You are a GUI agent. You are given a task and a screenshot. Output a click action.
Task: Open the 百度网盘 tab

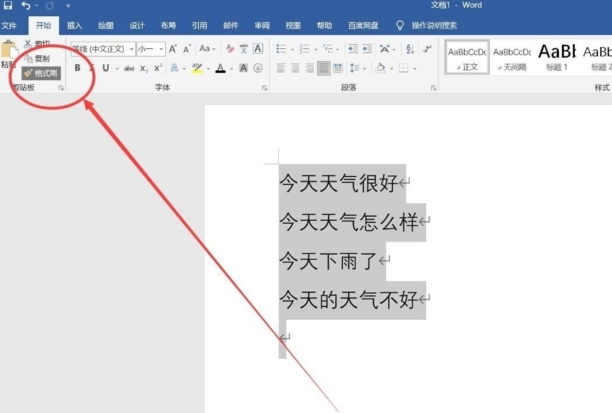click(x=363, y=26)
